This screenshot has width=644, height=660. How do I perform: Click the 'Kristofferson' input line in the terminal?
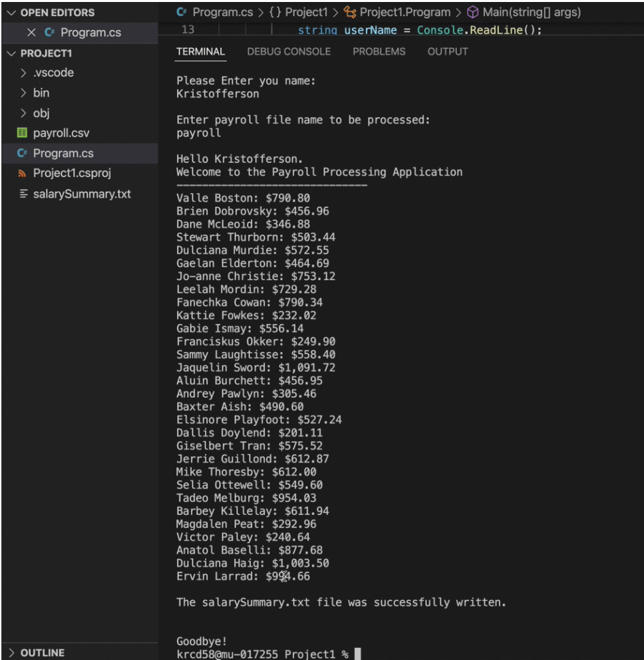point(218,94)
